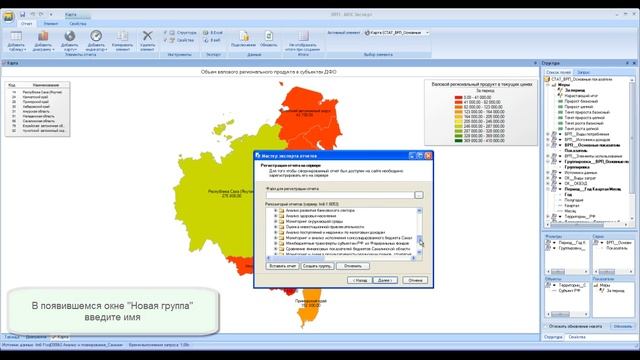Add a chart with Добавить диаграмму

coord(43,41)
